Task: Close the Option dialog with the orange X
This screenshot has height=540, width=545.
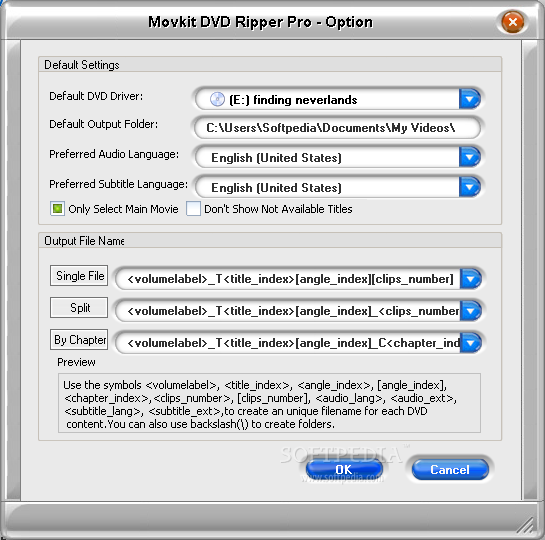Action: (513, 22)
